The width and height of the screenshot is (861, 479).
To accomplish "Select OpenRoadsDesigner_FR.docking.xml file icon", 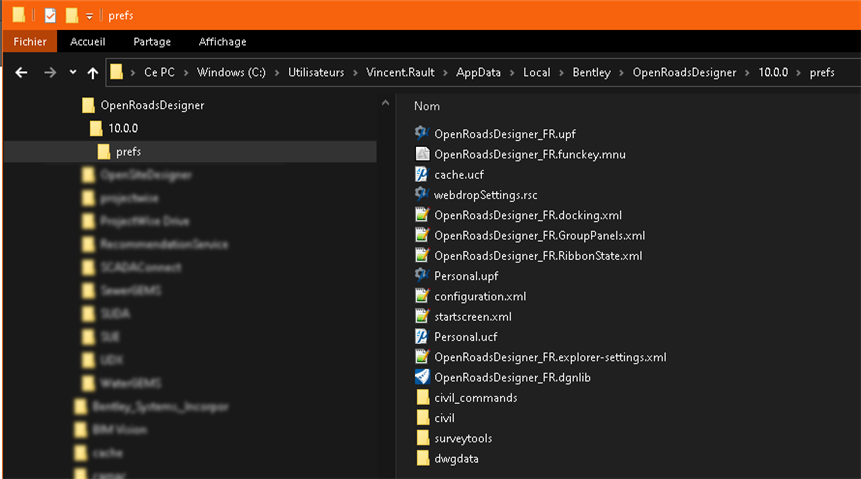I will pyautogui.click(x=422, y=215).
